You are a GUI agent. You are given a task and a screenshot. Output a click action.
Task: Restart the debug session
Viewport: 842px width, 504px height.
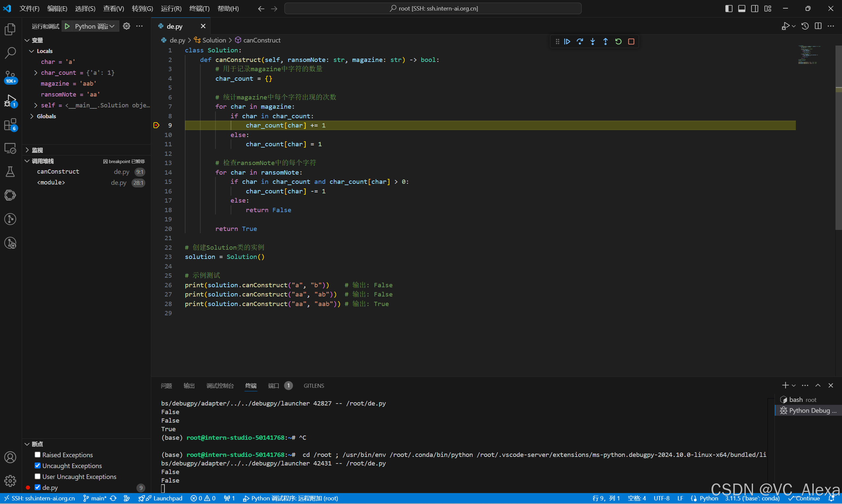(618, 42)
